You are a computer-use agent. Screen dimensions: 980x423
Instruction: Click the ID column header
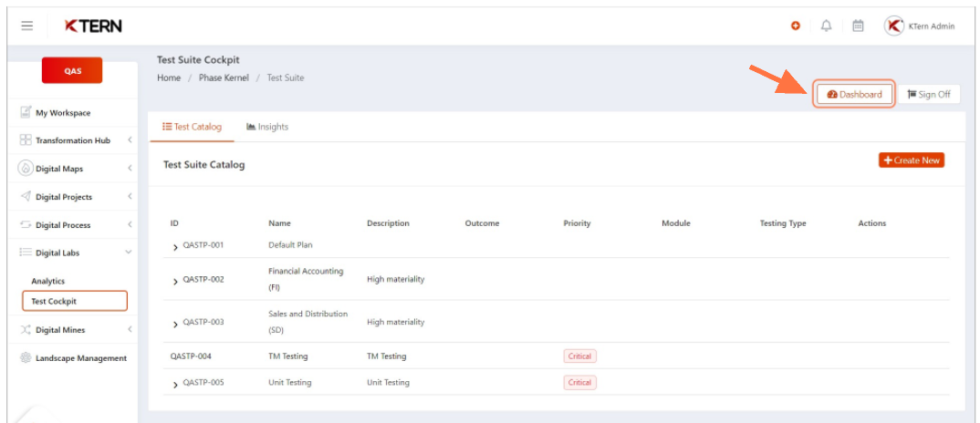[x=174, y=223]
